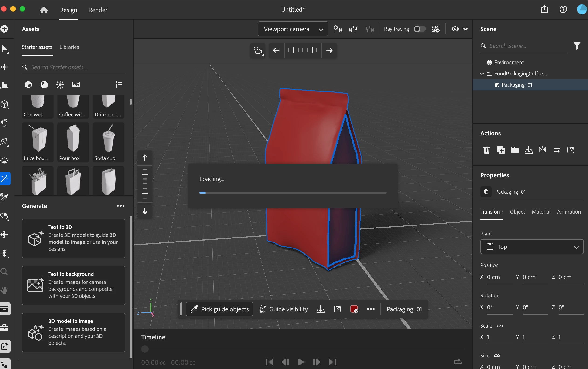This screenshot has width=588, height=369.
Task: Click the scene filter funnel icon
Action: [577, 46]
